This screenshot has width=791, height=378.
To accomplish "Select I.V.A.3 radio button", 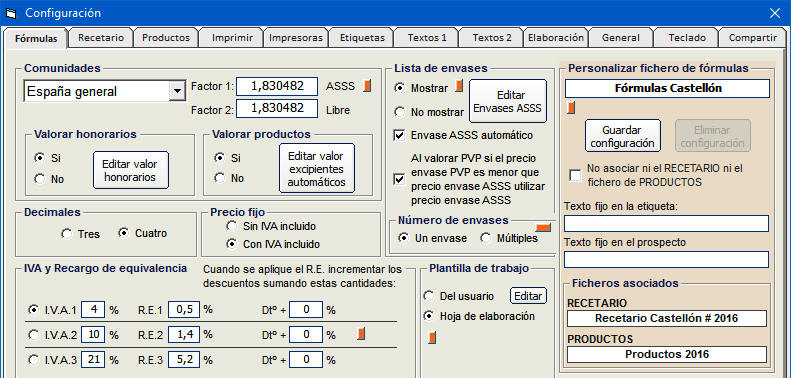I will (x=33, y=360).
